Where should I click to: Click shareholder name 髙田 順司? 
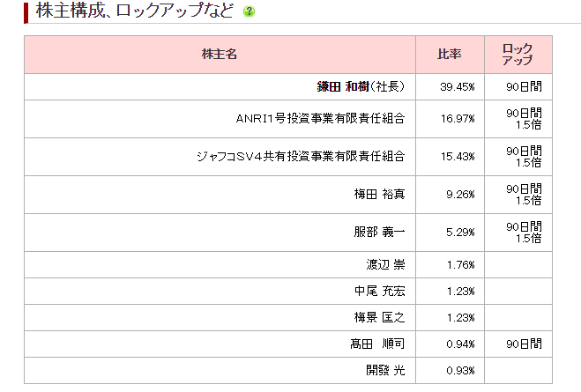(377, 344)
